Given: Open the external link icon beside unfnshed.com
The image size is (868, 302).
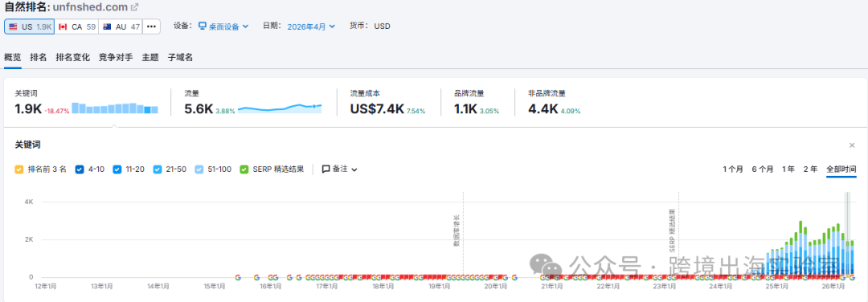Looking at the screenshot, I should tap(134, 8).
